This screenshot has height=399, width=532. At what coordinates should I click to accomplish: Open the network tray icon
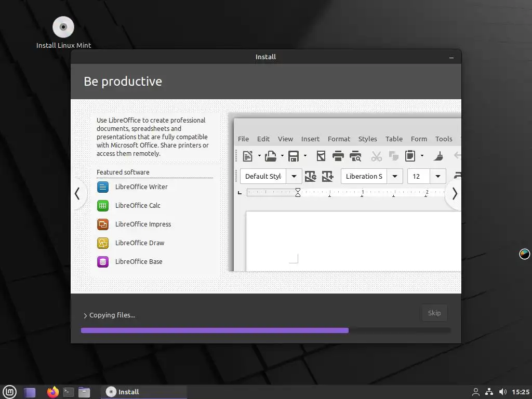coord(489,392)
